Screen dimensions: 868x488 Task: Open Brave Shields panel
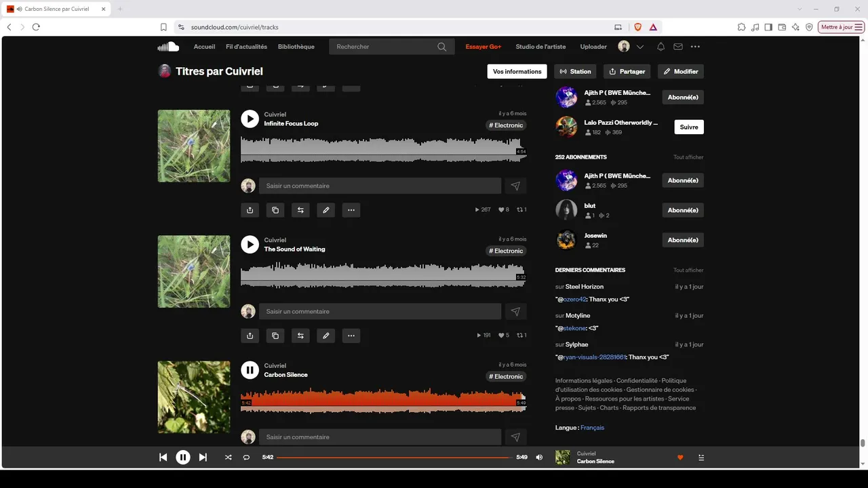[x=637, y=27]
